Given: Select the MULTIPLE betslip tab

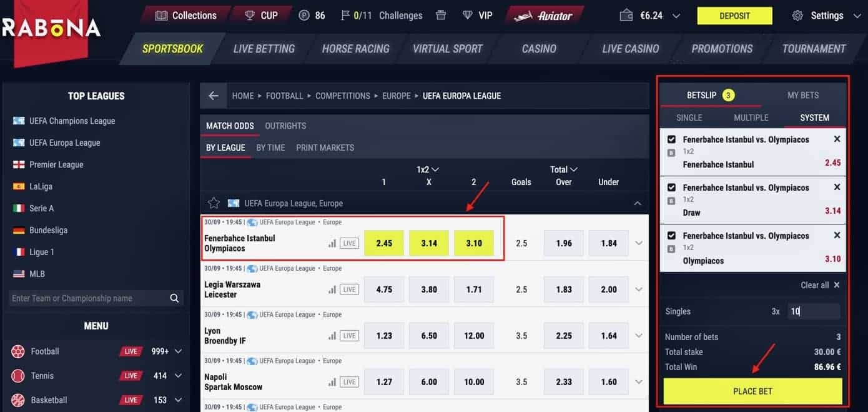Looking at the screenshot, I should (x=751, y=118).
